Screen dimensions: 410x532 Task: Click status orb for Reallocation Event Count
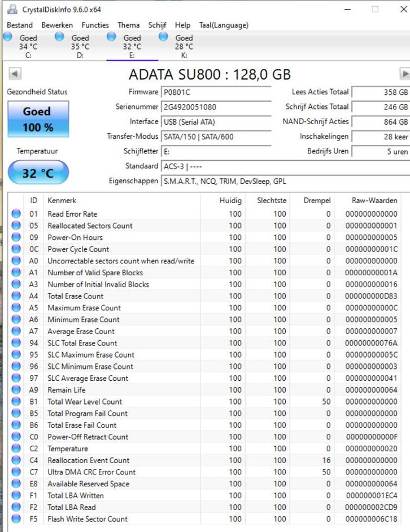(x=16, y=460)
